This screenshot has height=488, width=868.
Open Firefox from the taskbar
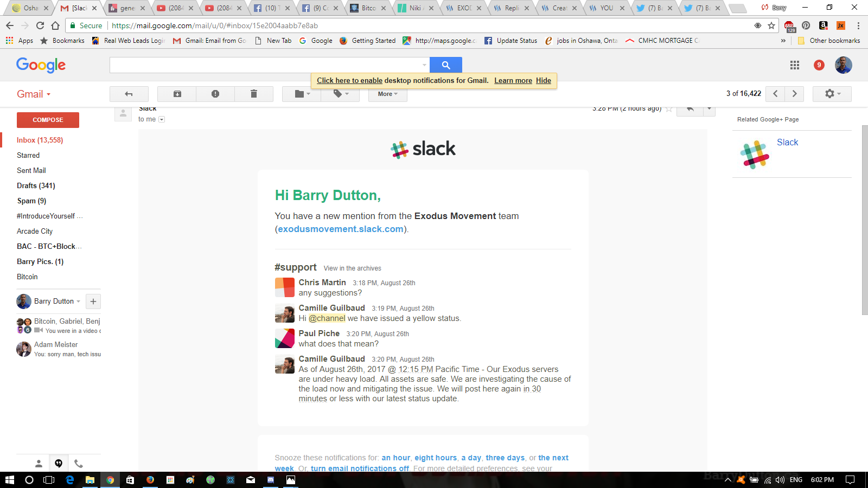coord(150,480)
